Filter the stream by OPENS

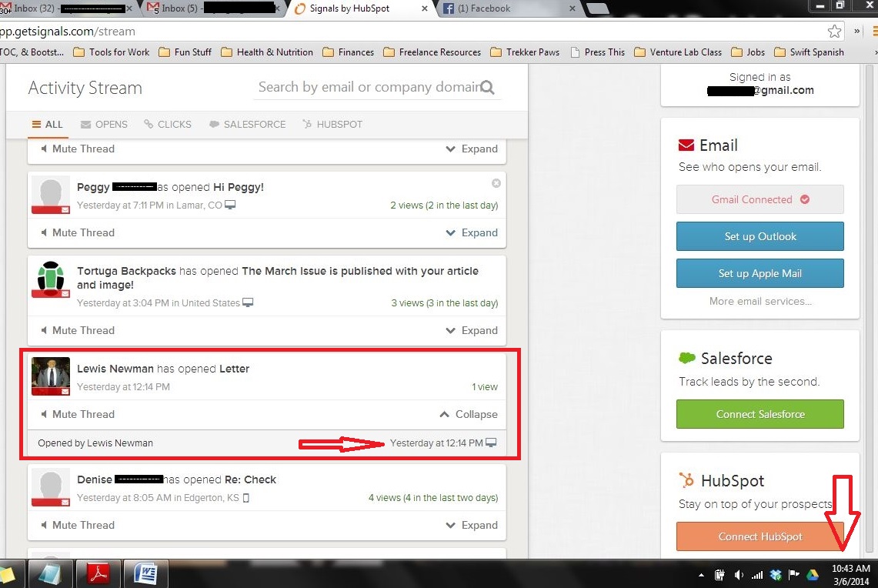104,125
